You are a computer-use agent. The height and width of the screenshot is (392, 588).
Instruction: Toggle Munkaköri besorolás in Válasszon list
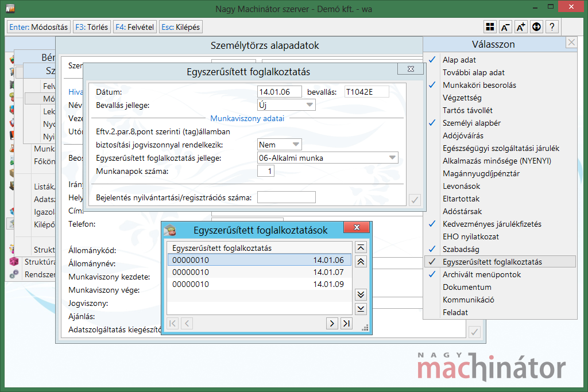coord(479,85)
